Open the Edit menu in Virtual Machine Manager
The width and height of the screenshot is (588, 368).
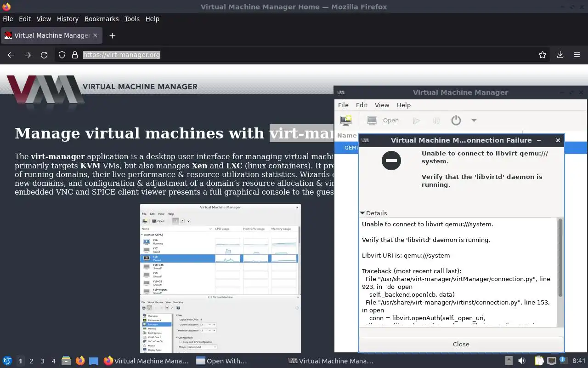(x=362, y=105)
